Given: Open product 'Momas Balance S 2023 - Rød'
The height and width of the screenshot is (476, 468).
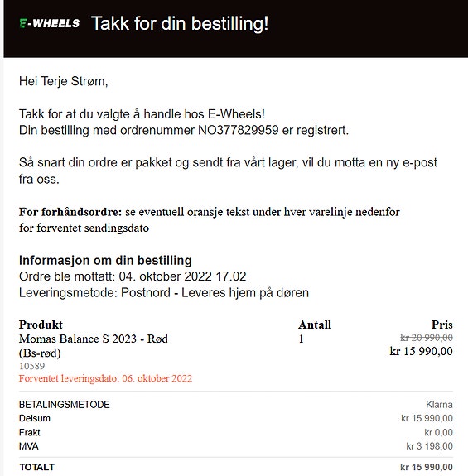Looking at the screenshot, I should pyautogui.click(x=94, y=339).
